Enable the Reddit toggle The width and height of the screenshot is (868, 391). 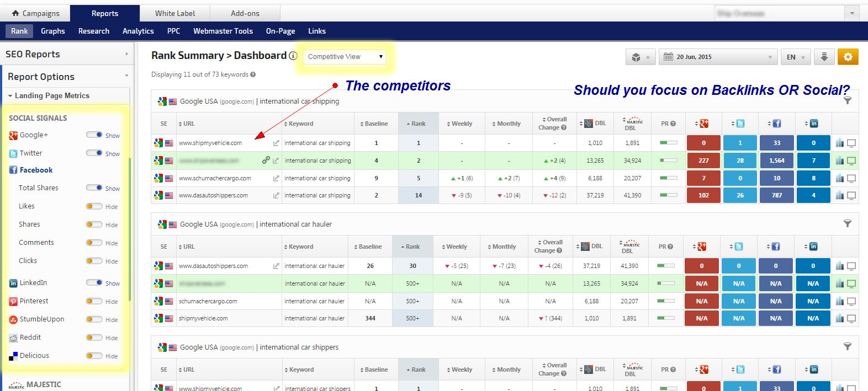(x=94, y=337)
